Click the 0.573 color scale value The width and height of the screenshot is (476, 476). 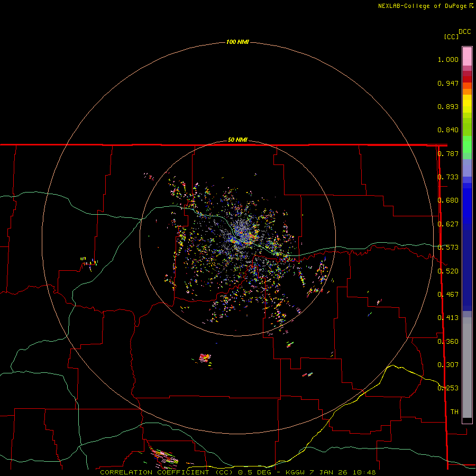point(448,248)
